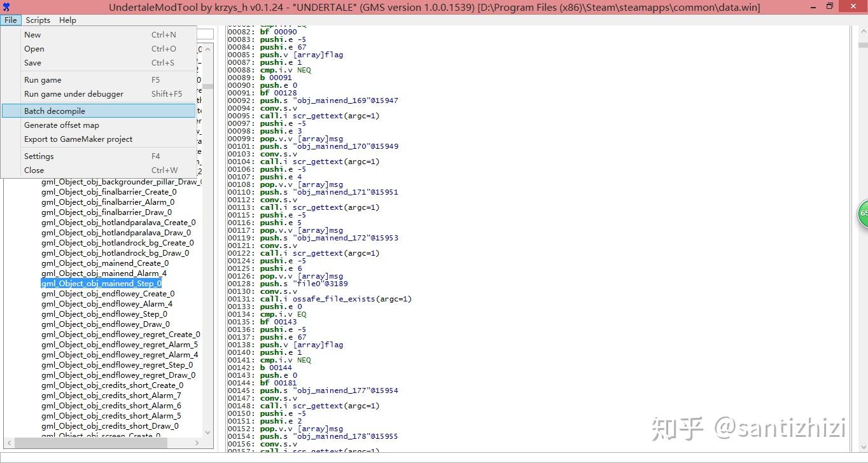Select gml_Object_obj_endflowey_regret_Create_0
The height and width of the screenshot is (463, 868).
click(121, 335)
